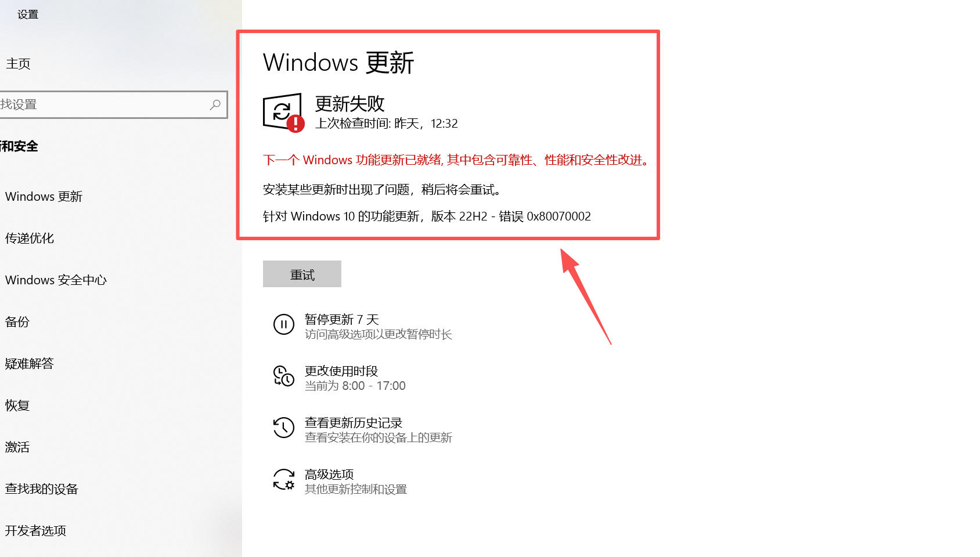This screenshot has height=557, width=980.
Task: Select 恢复 in sidebar
Action: (17, 406)
